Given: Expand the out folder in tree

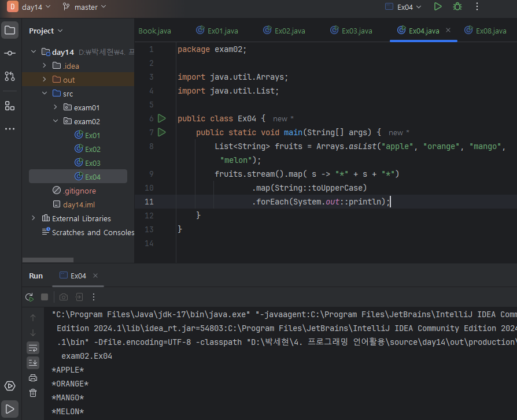Looking at the screenshot, I should tap(45, 80).
